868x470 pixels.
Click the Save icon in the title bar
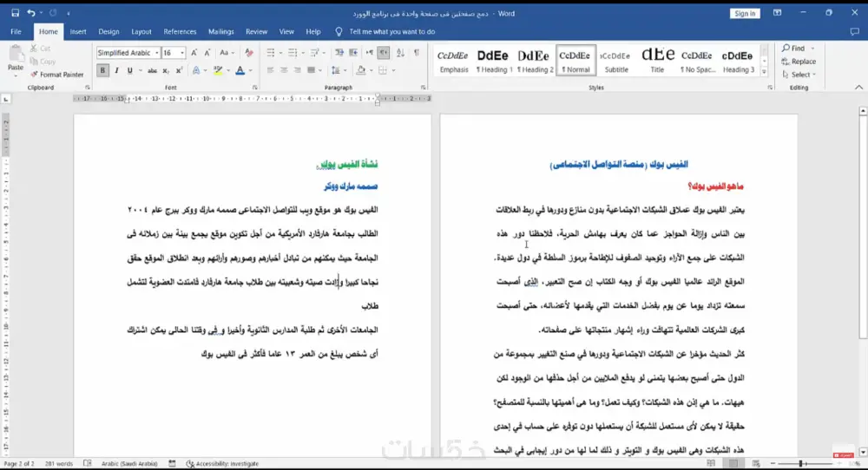[x=15, y=13]
